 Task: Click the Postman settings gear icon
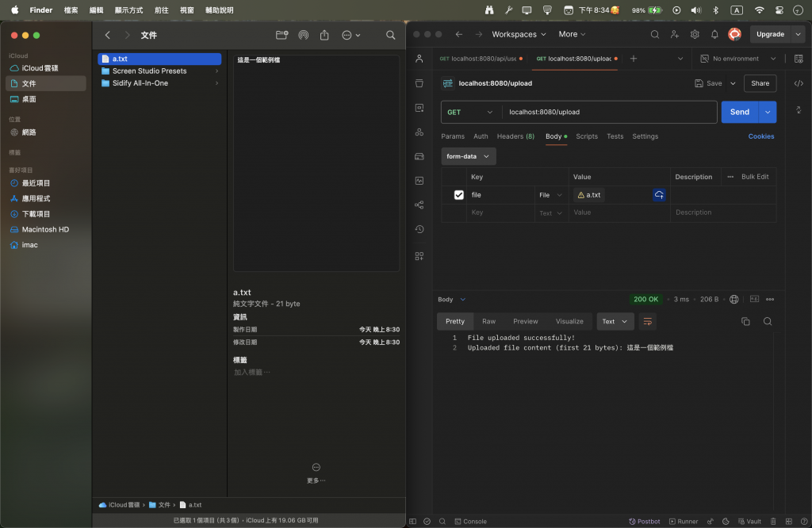(x=695, y=34)
